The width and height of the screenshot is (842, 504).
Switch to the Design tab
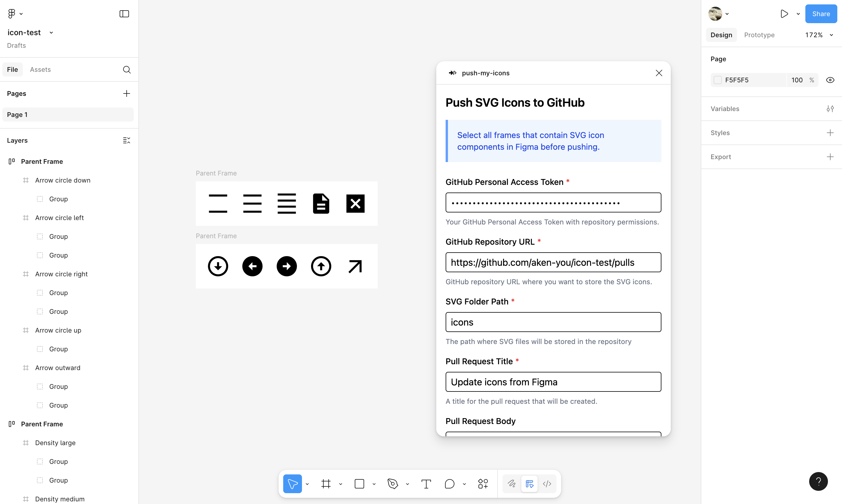[722, 35]
